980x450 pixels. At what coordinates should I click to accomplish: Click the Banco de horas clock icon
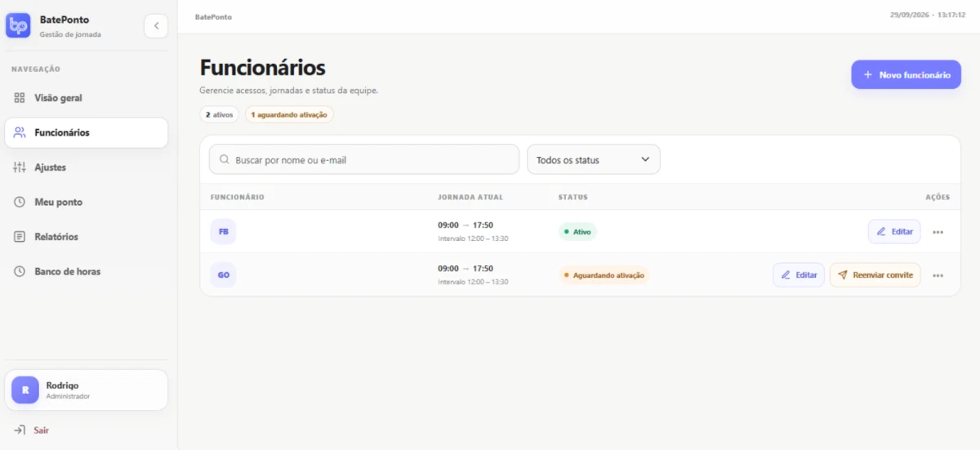(x=20, y=271)
